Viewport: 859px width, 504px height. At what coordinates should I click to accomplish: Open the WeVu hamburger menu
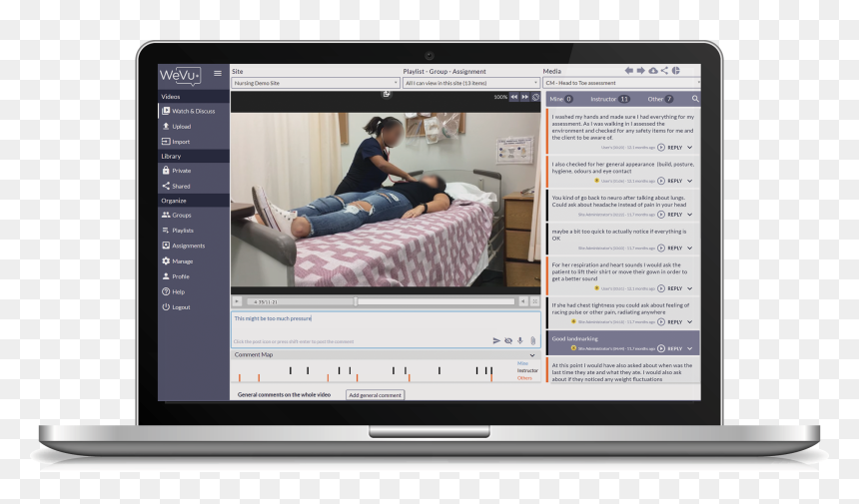pyautogui.click(x=218, y=73)
